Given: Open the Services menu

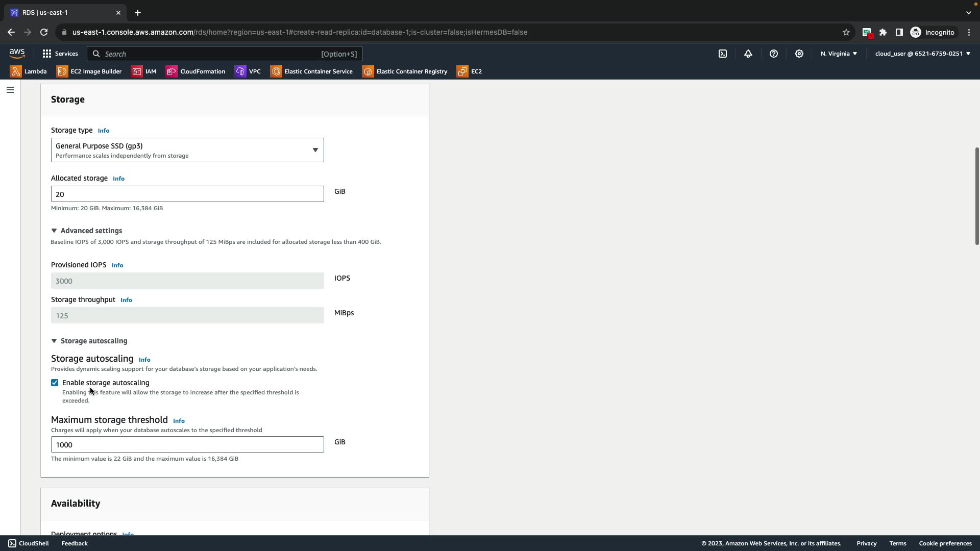Looking at the screenshot, I should pyautogui.click(x=60, y=54).
